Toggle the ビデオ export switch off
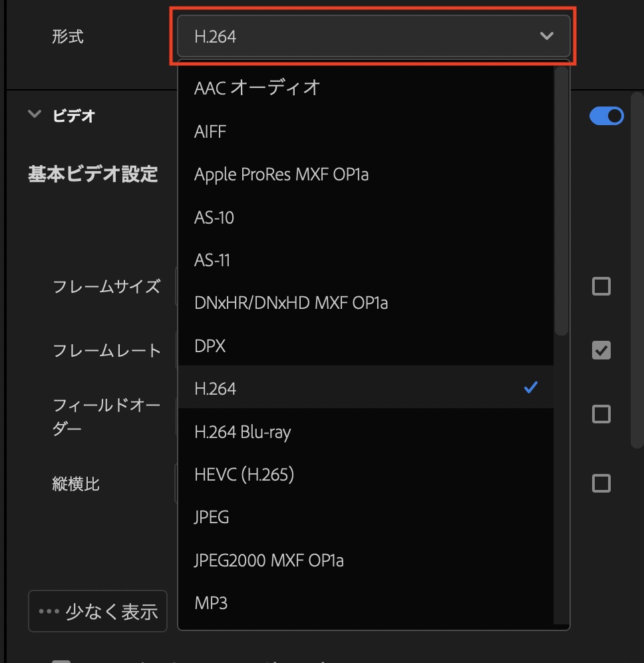This screenshot has height=663, width=644. 606,116
